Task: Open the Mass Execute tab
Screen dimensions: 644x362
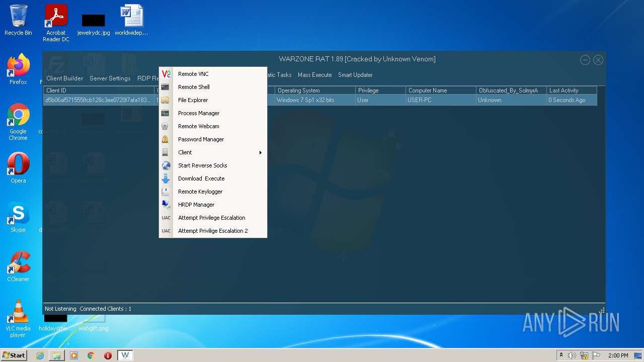Action: pos(314,75)
